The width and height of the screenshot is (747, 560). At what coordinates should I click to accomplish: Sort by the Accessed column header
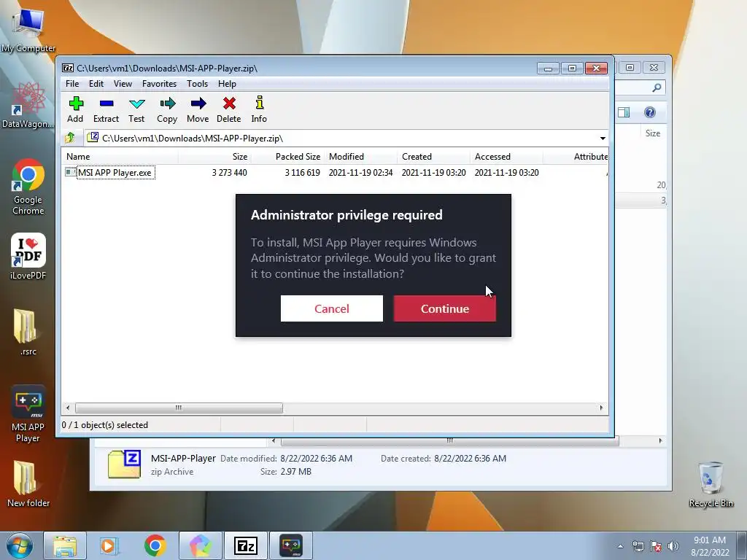coord(506,157)
